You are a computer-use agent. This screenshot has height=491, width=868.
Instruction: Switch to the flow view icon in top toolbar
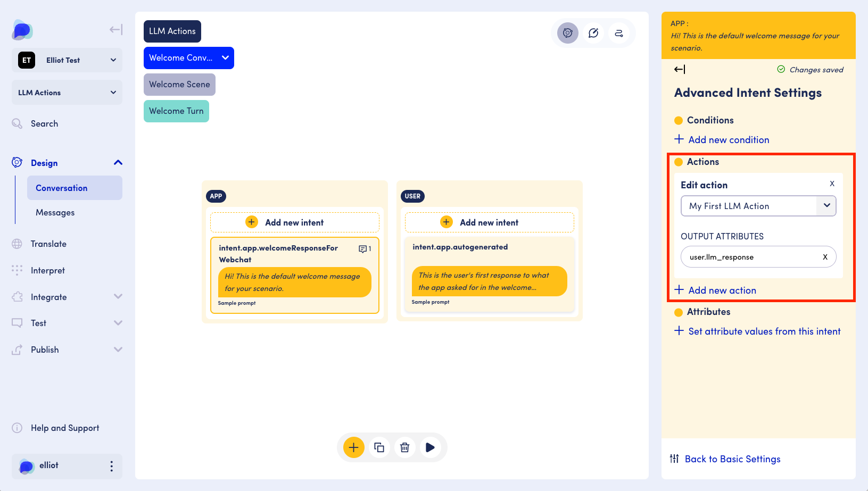click(x=618, y=33)
